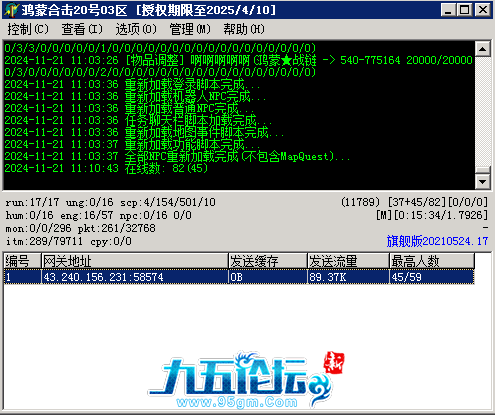Viewport: 495px width, 415px height.
Task: Click the log scrollbar up arrow
Action: [483, 49]
